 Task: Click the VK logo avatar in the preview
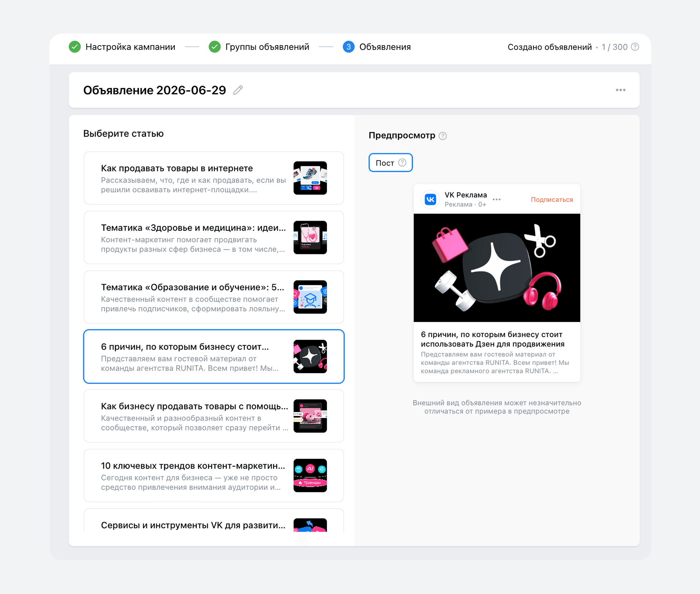click(430, 200)
